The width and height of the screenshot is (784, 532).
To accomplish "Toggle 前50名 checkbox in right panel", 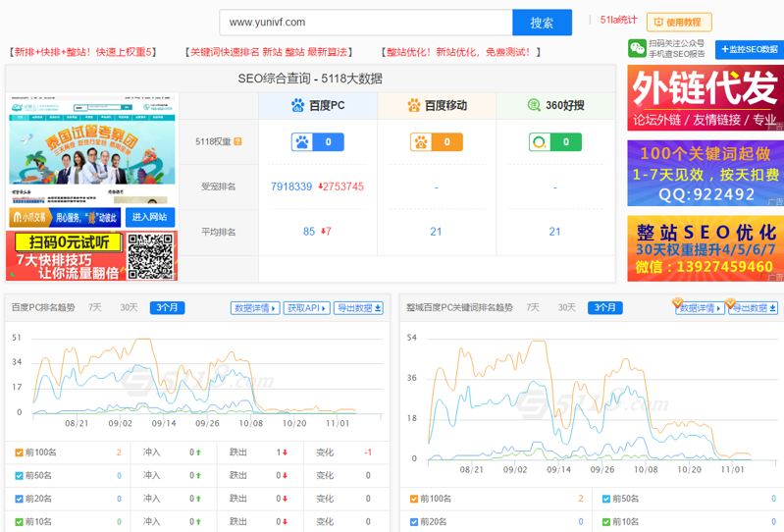I will (606, 499).
